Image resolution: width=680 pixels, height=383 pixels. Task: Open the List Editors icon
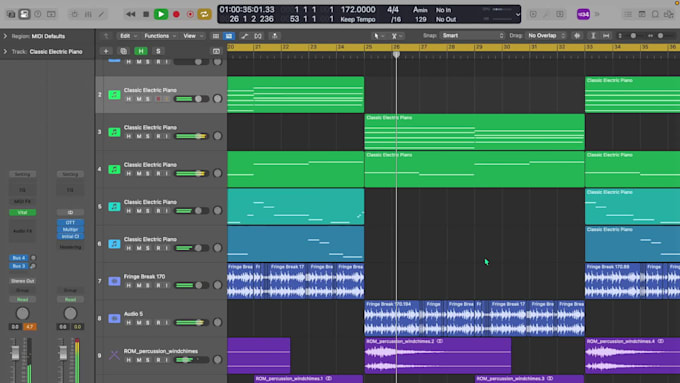[x=628, y=14]
